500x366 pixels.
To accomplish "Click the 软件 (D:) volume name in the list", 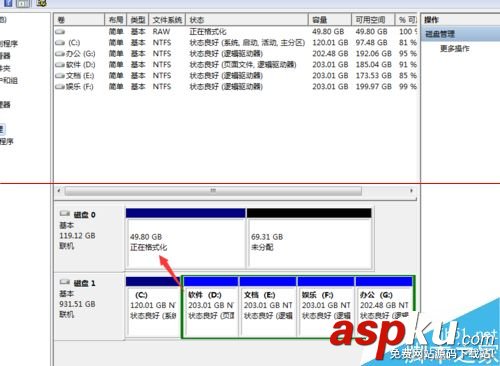I will (80, 65).
